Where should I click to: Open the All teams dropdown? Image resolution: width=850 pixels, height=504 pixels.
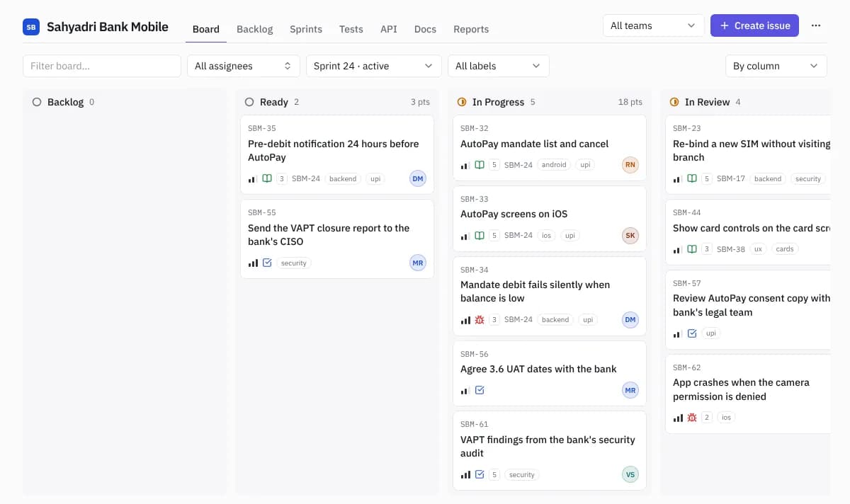654,25
